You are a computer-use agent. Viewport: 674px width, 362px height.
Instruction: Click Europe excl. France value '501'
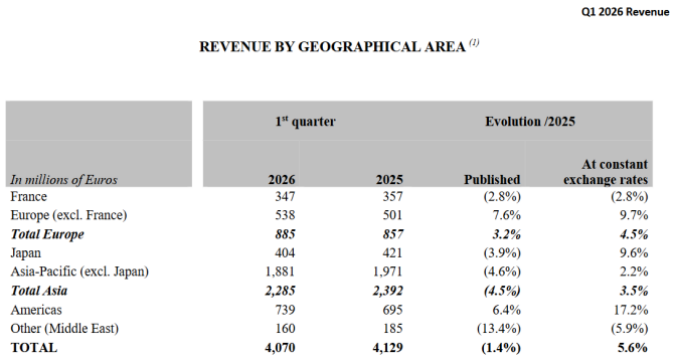[x=393, y=215]
